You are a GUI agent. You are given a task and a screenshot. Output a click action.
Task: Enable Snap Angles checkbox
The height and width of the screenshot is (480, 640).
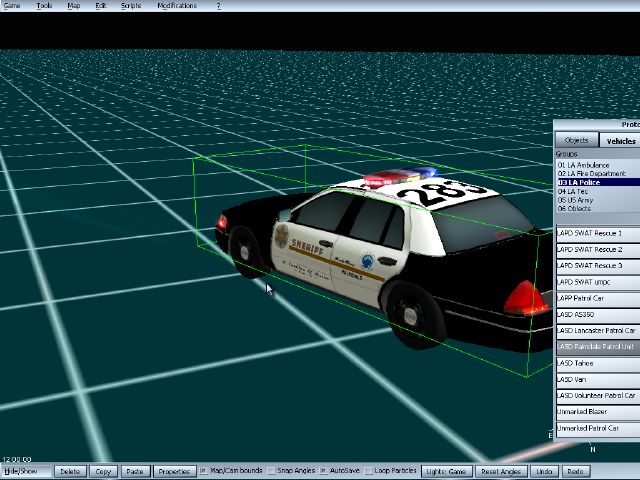(x=271, y=471)
